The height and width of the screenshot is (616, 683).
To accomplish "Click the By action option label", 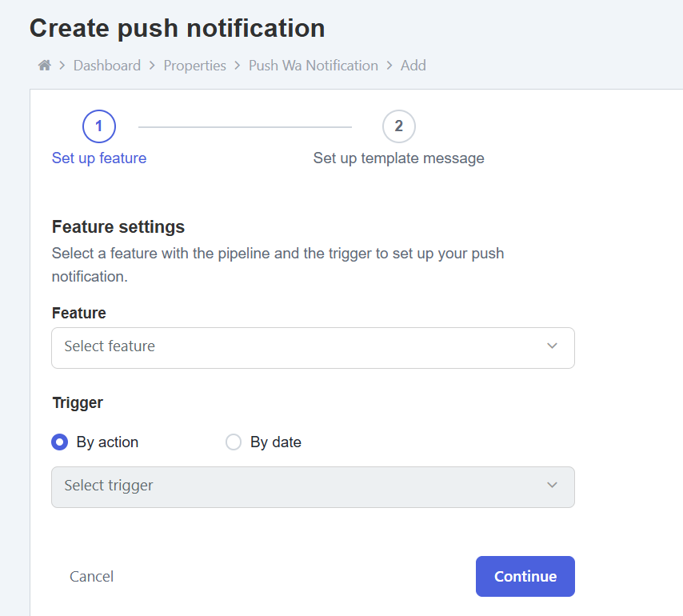I will tap(107, 442).
